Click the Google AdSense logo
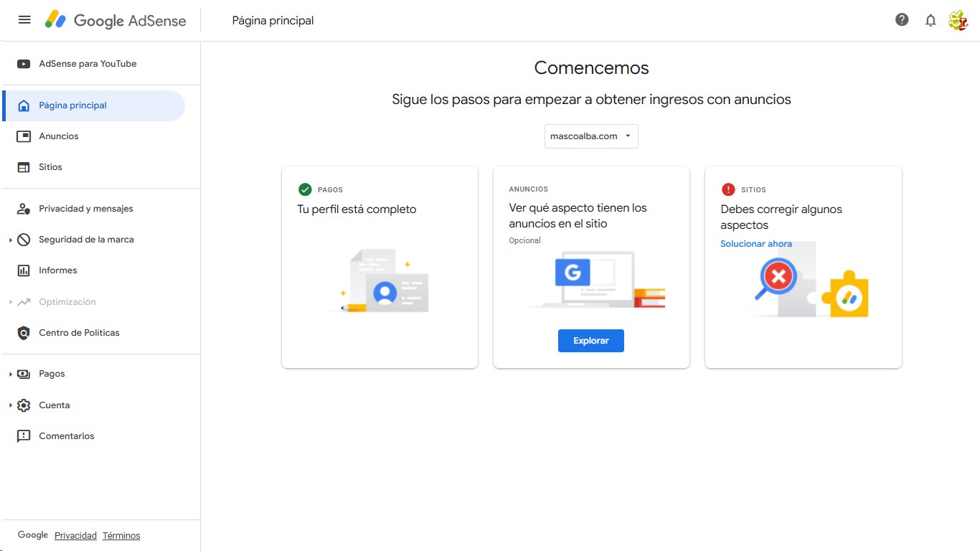Image resolution: width=980 pixels, height=551 pixels. [x=116, y=20]
